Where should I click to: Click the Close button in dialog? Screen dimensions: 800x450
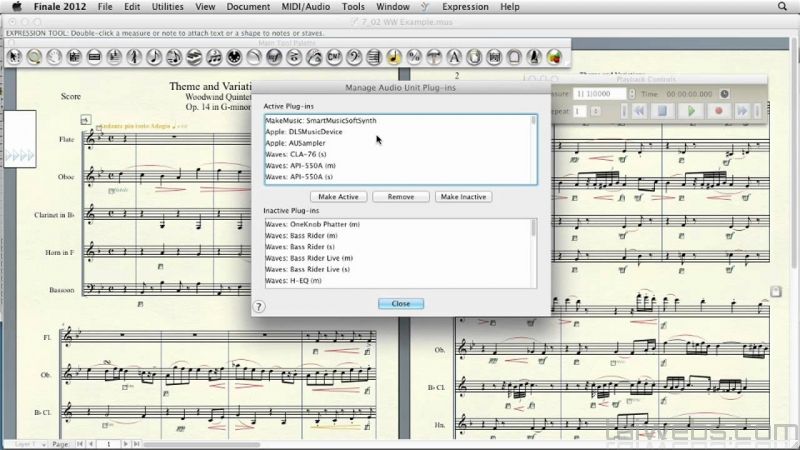(x=400, y=303)
